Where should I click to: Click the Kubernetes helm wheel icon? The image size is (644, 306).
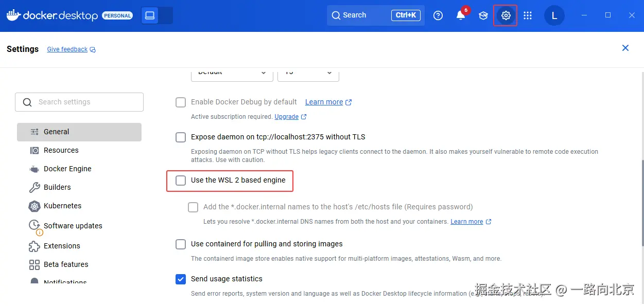(x=34, y=206)
